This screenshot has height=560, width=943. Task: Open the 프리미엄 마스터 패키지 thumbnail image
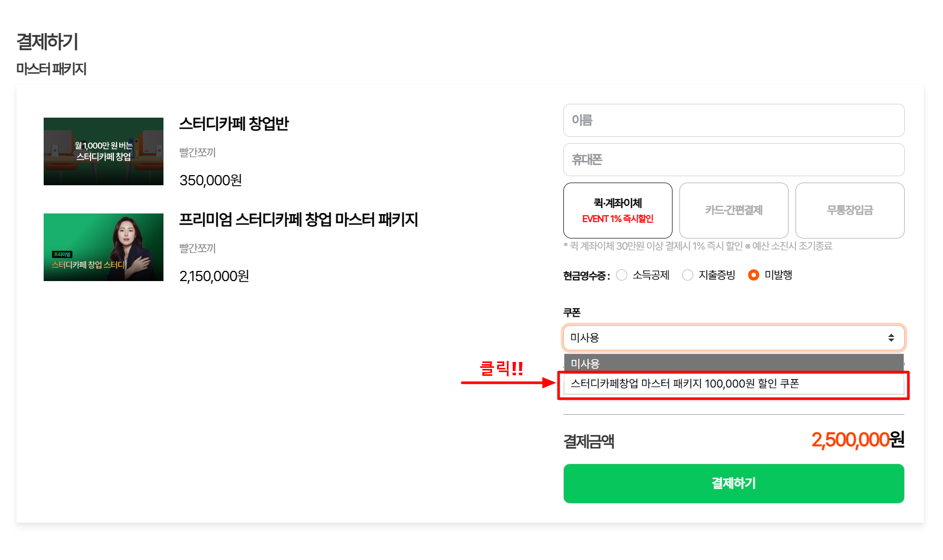[103, 247]
